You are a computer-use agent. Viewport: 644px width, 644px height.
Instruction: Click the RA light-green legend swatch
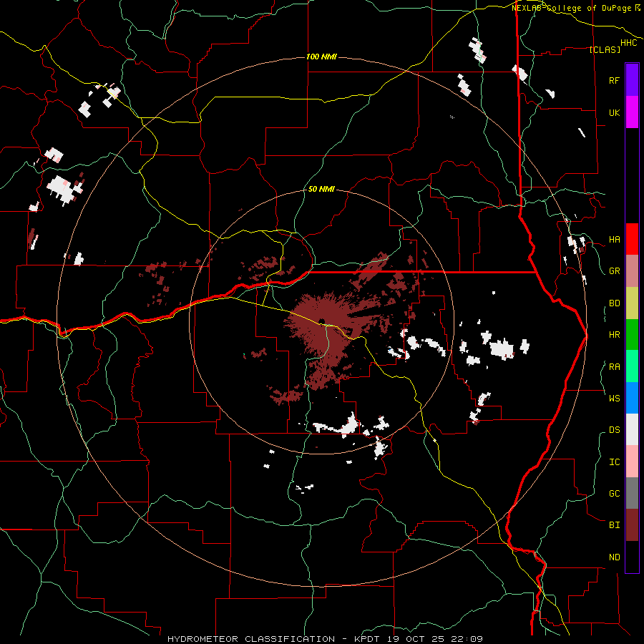click(x=632, y=366)
